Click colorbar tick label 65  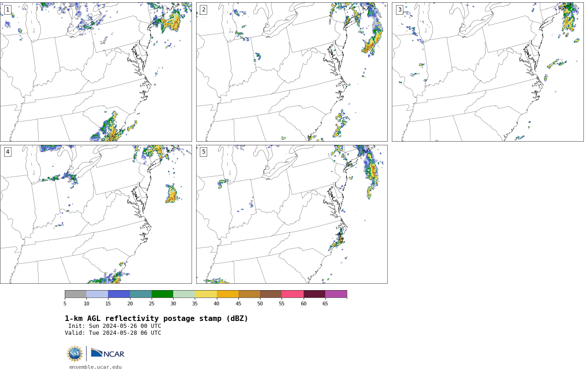(325, 303)
